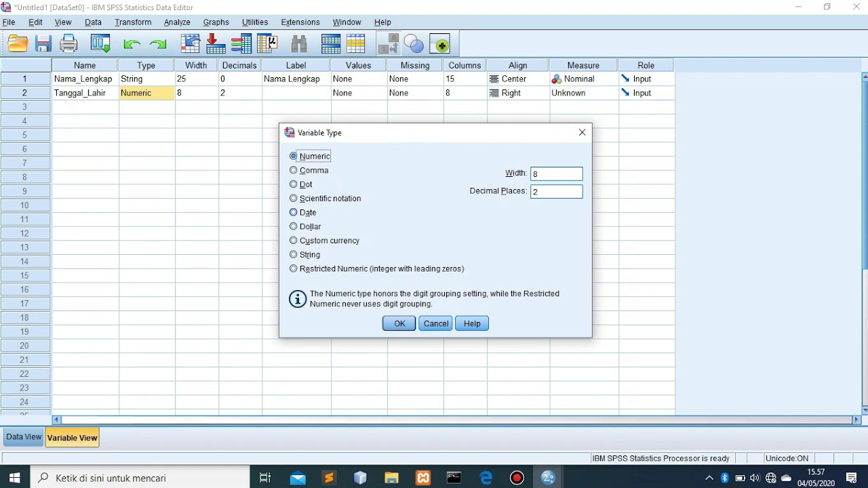Screen dimensions: 868x488
Task: Click the Numeric type cell for Tanggal_Lahir
Action: coord(147,93)
